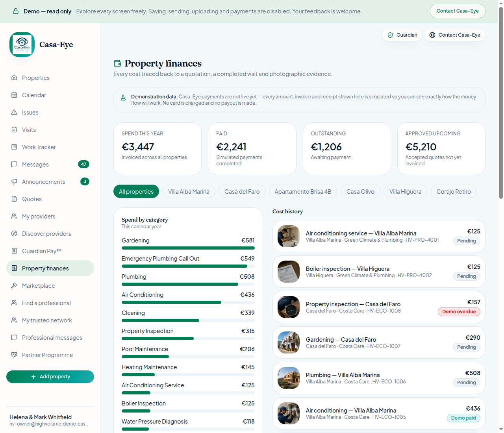Click Contact Casa-Eye in the top banner
This screenshot has height=433, width=504.
[458, 11]
